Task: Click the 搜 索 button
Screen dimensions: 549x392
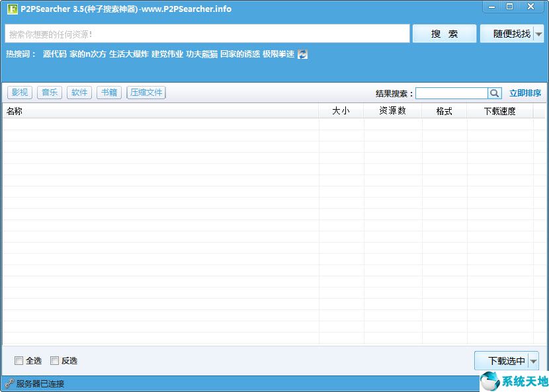Action: [444, 34]
